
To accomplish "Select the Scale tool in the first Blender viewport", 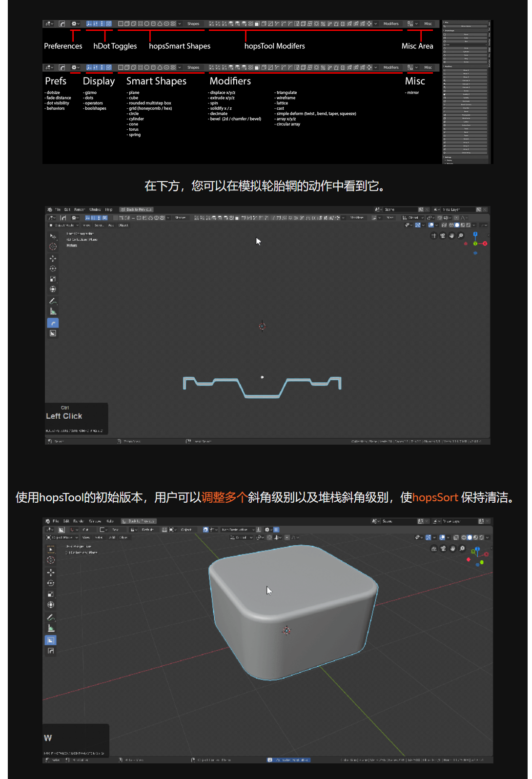I will pyautogui.click(x=53, y=279).
